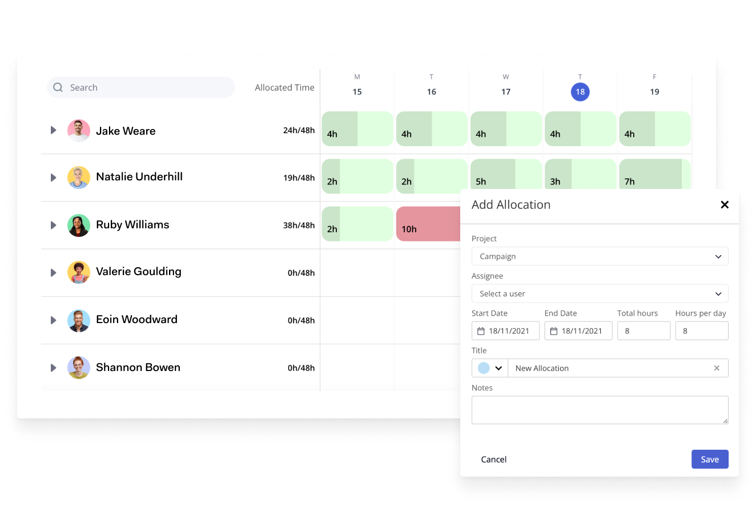Expand Jake Weare's row
The image size is (756, 532).
[x=54, y=131]
